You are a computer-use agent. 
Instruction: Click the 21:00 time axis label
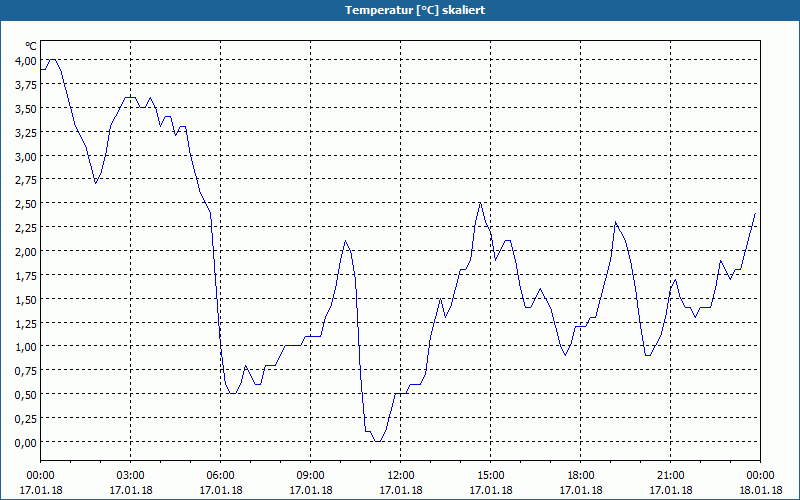pos(670,476)
